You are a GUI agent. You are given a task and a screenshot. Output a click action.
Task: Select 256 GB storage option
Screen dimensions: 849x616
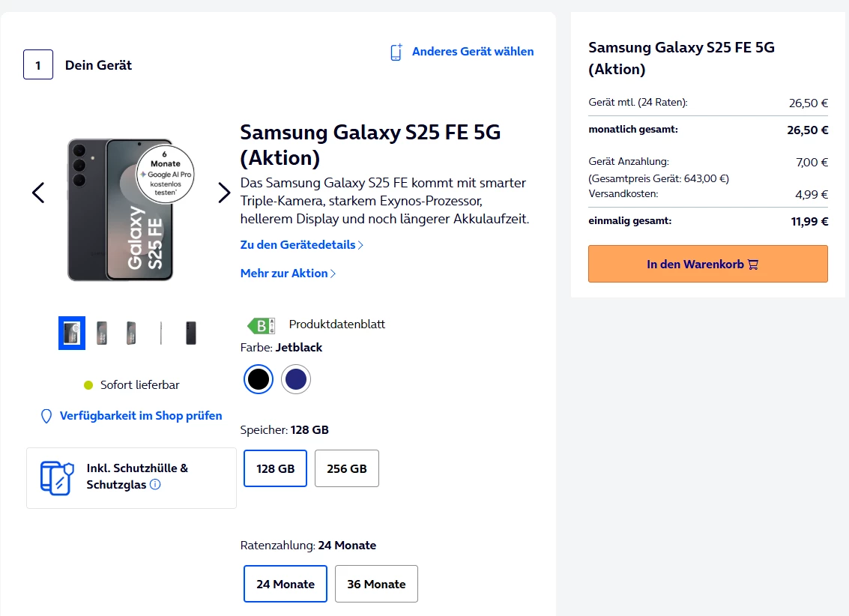(347, 468)
